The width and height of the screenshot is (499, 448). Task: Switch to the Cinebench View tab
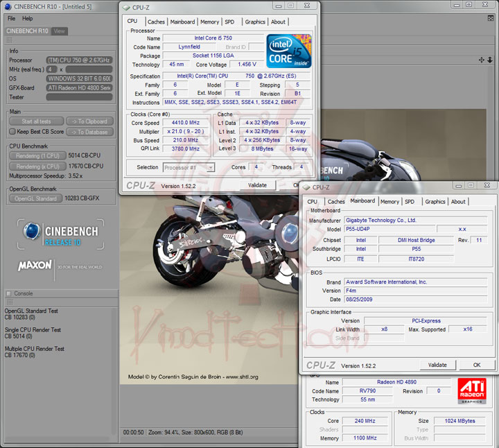click(60, 31)
